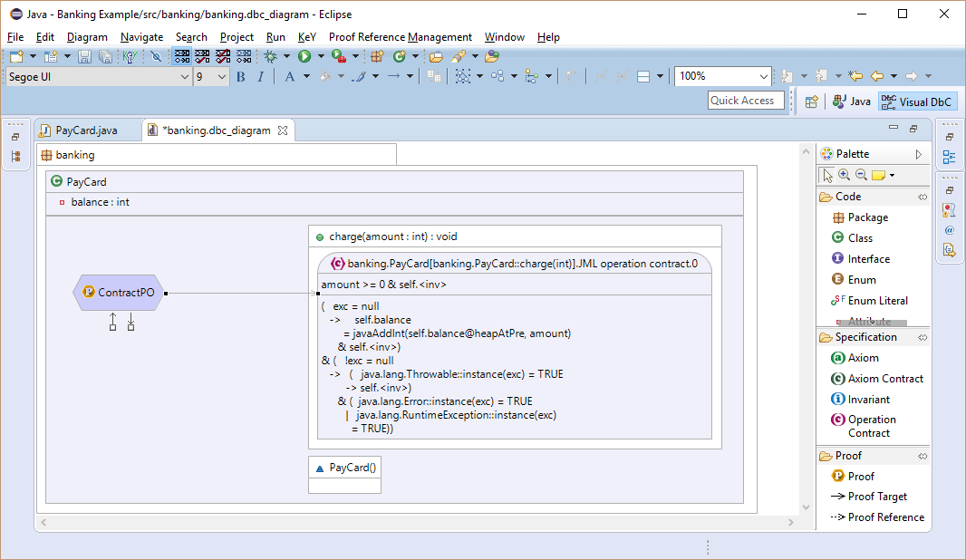
Task: Open the KeY menu
Action: pyautogui.click(x=307, y=37)
